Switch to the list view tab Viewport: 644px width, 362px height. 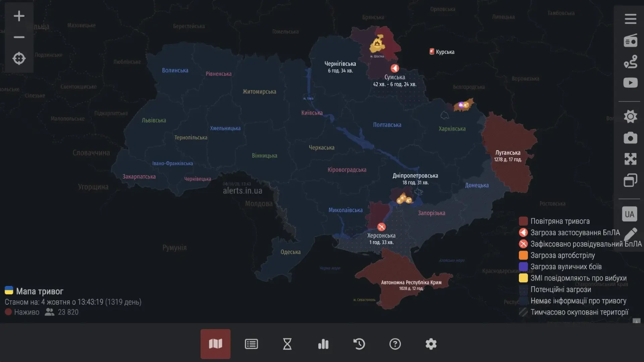[251, 344]
